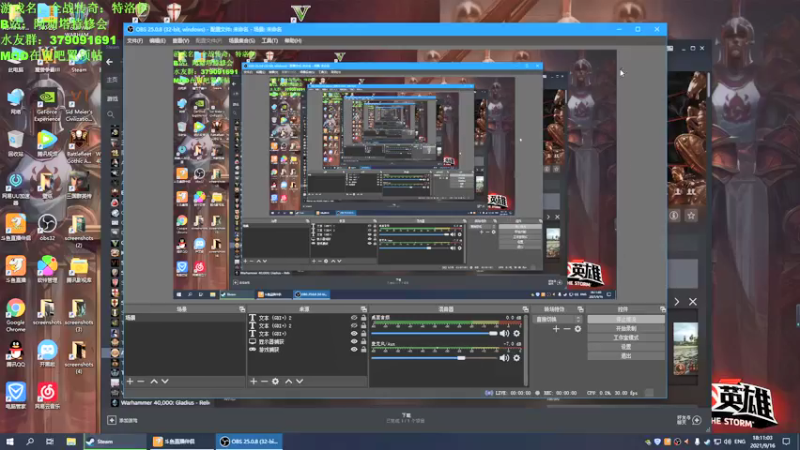Open File Explorer from taskbar

tap(71, 441)
